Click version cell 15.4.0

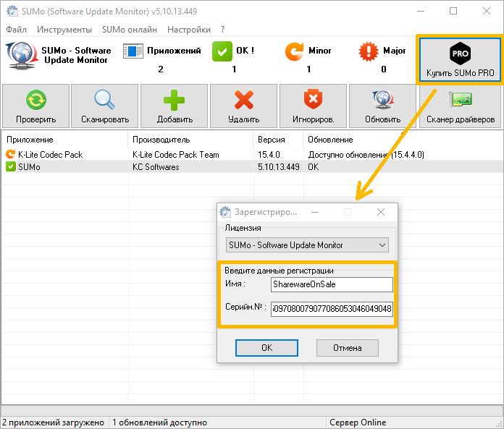(x=269, y=155)
